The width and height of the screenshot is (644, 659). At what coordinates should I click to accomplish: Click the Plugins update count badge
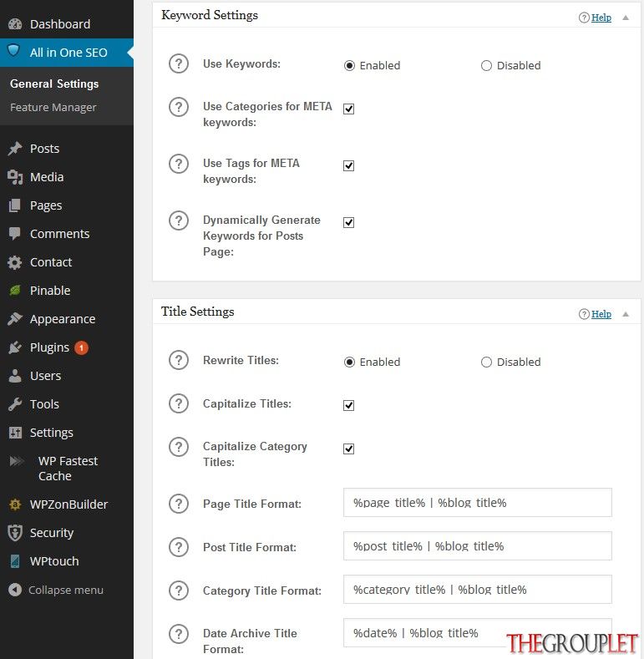click(81, 348)
